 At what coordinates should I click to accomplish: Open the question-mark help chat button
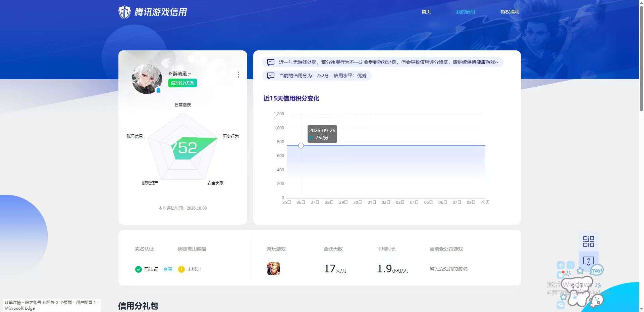(x=589, y=261)
